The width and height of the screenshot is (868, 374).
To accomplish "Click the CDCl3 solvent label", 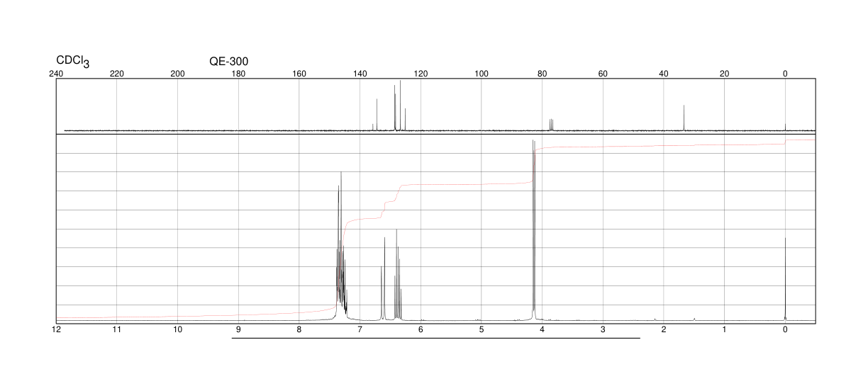I will coord(73,62).
